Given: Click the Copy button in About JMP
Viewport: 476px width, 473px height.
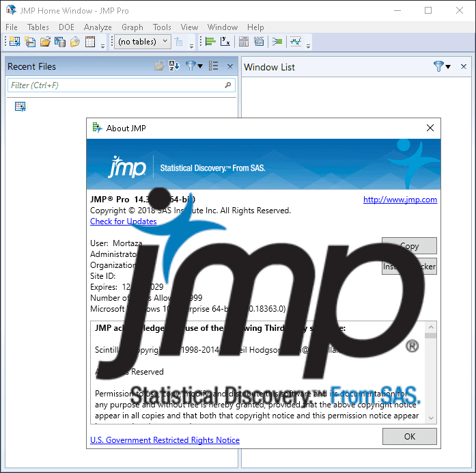Looking at the screenshot, I should pos(410,246).
